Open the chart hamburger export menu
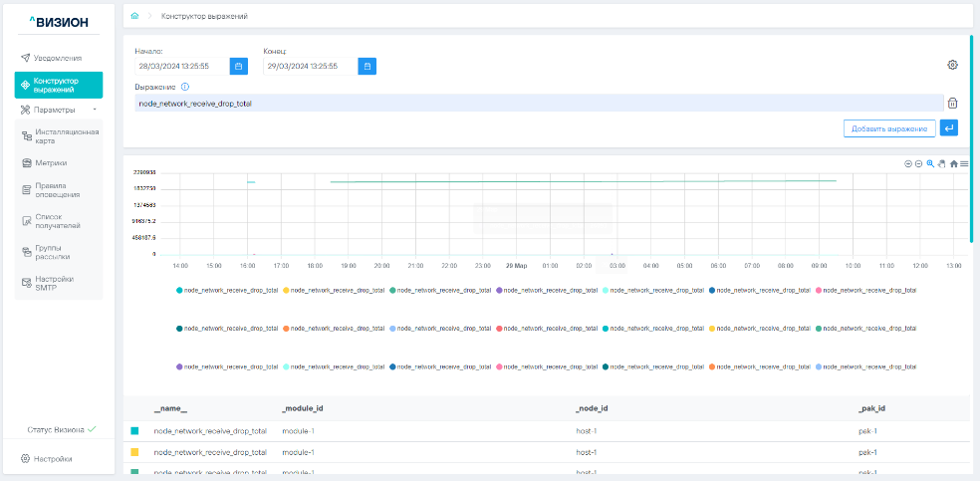Image resolution: width=980 pixels, height=482 pixels. (964, 163)
